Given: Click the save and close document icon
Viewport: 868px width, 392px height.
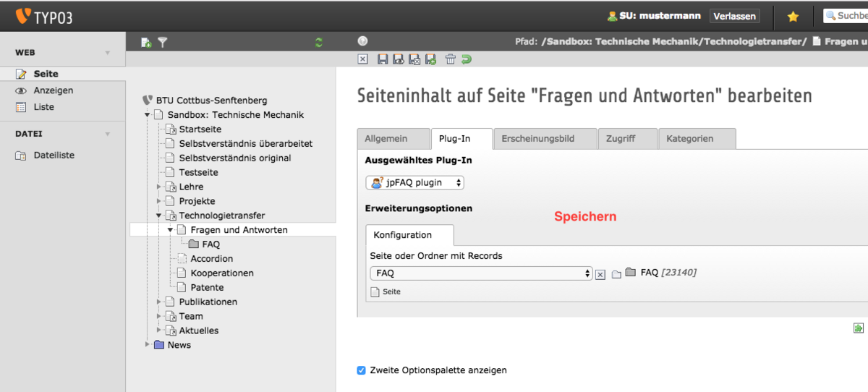Looking at the screenshot, I should [x=414, y=59].
